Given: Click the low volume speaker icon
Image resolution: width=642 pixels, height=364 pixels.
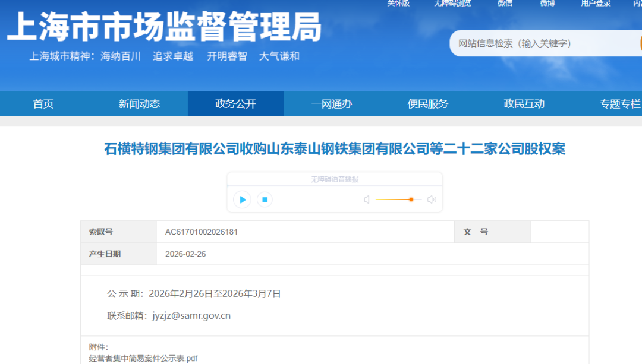Looking at the screenshot, I should [x=367, y=200].
